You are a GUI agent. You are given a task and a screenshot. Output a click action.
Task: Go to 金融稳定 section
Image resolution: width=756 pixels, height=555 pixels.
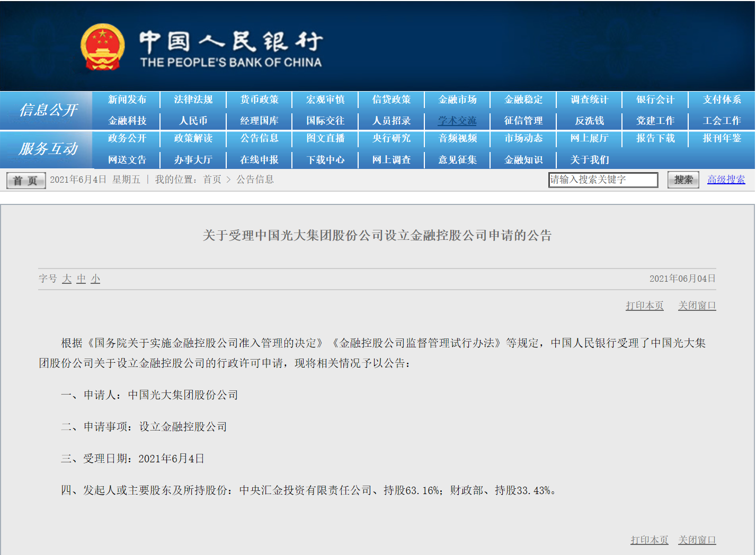tap(523, 100)
